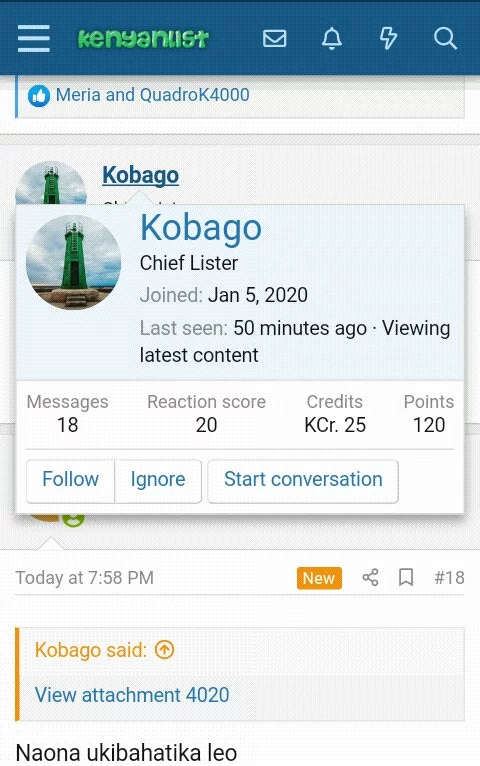The width and height of the screenshot is (480, 766).
Task: Click the underlined Kobago post author name
Action: click(x=140, y=175)
